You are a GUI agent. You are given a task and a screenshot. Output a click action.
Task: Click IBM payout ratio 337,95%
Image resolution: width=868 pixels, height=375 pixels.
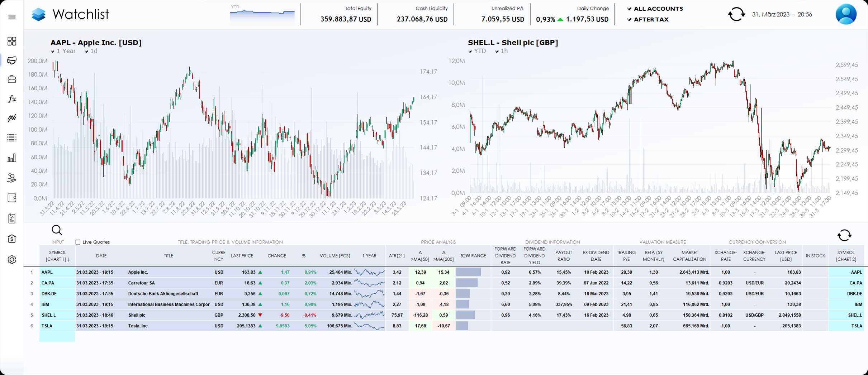click(564, 304)
